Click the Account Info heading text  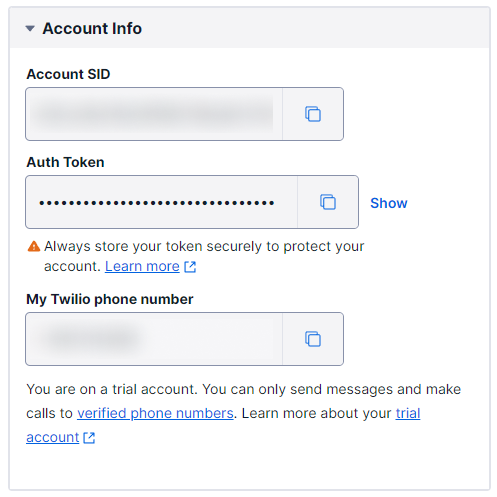tap(92, 29)
